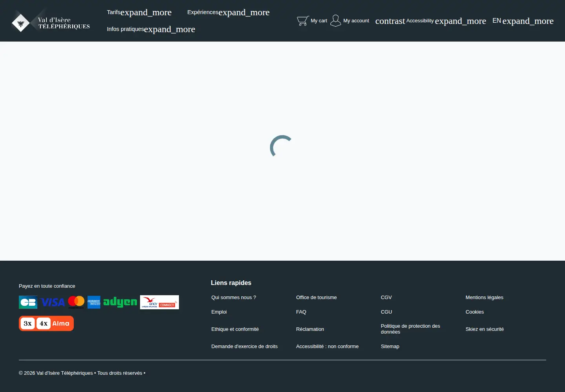The height and width of the screenshot is (392, 565).
Task: Open the Accessibility dropdown
Action: click(446, 21)
